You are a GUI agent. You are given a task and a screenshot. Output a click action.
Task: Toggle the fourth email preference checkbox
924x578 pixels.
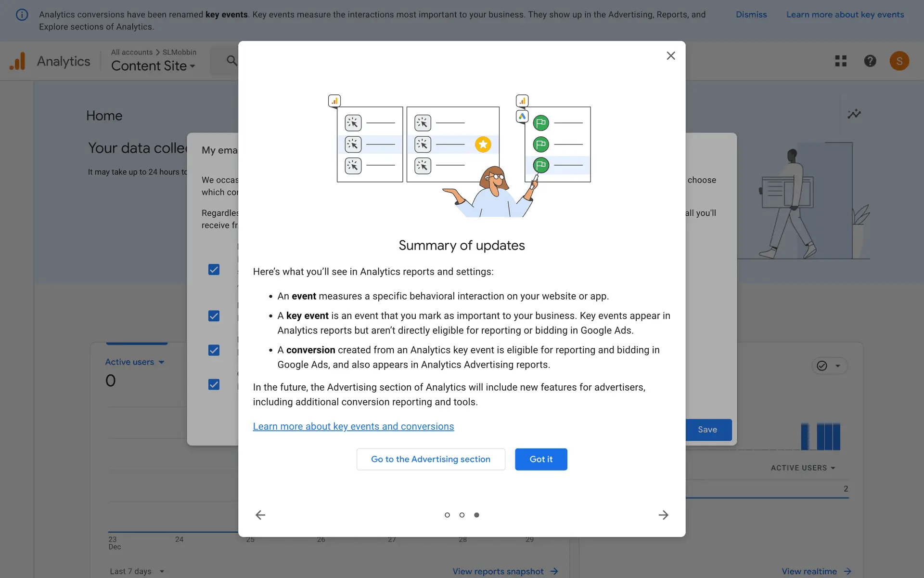click(x=214, y=384)
